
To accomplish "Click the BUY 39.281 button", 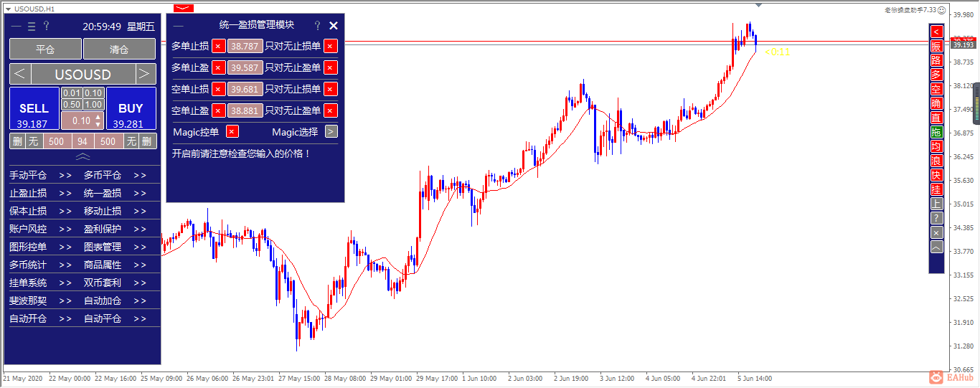I will tap(131, 109).
